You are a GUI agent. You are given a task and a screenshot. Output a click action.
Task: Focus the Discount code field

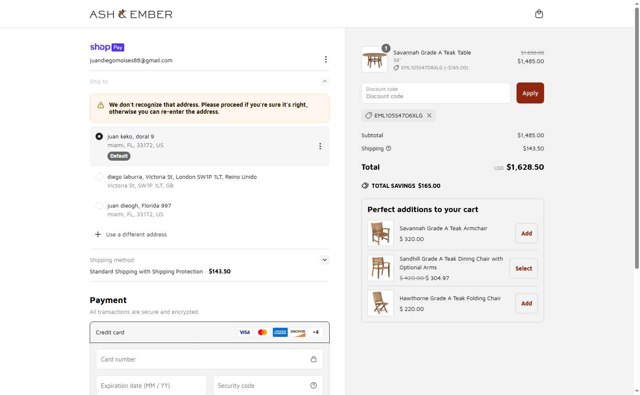click(436, 93)
